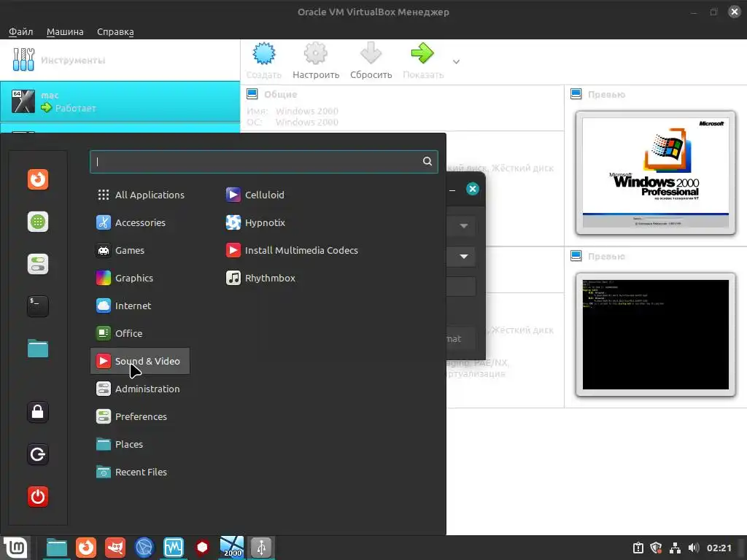Open the Машина menu in VirtualBox

[x=65, y=31]
